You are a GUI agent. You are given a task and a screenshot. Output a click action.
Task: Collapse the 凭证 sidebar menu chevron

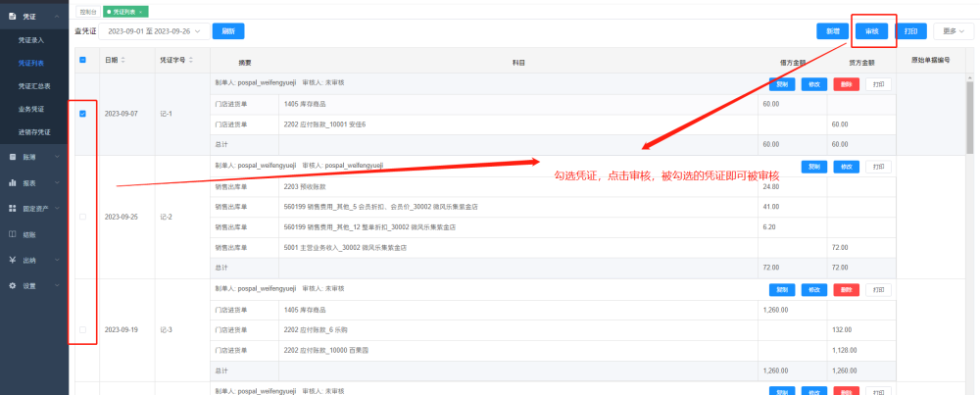click(x=57, y=17)
